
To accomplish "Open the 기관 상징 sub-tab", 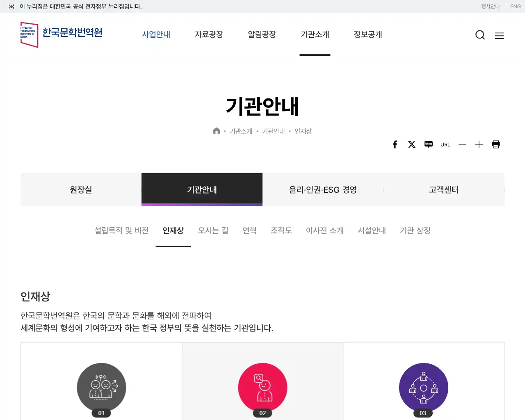I will tap(415, 231).
